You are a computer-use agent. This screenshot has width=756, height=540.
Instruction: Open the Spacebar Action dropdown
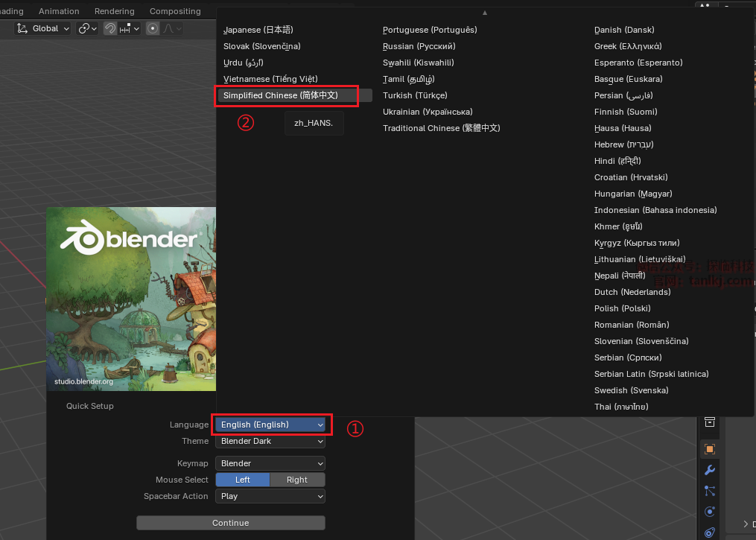270,496
